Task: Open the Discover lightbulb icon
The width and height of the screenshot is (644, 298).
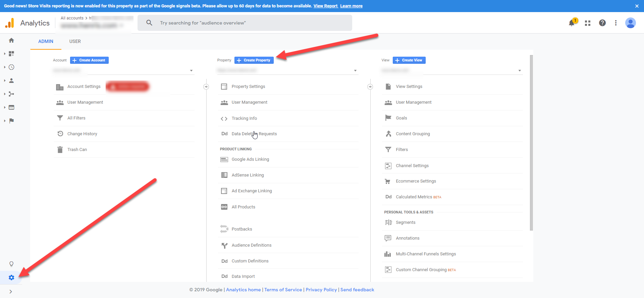Action: (x=11, y=264)
